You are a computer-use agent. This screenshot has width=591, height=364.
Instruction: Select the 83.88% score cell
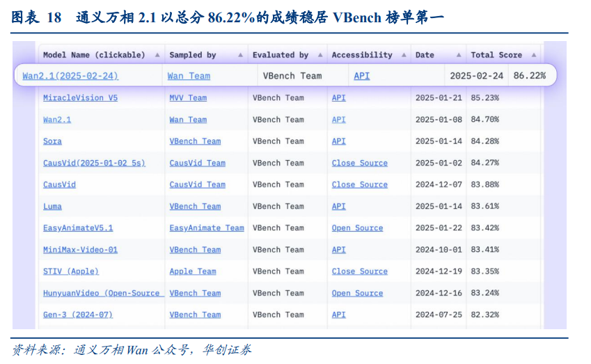coord(484,184)
